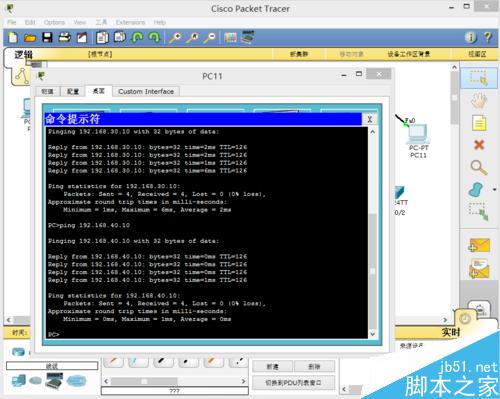The height and width of the screenshot is (399, 500).
Task: Select the Multiuser Connection category icon
Action: coord(76,380)
